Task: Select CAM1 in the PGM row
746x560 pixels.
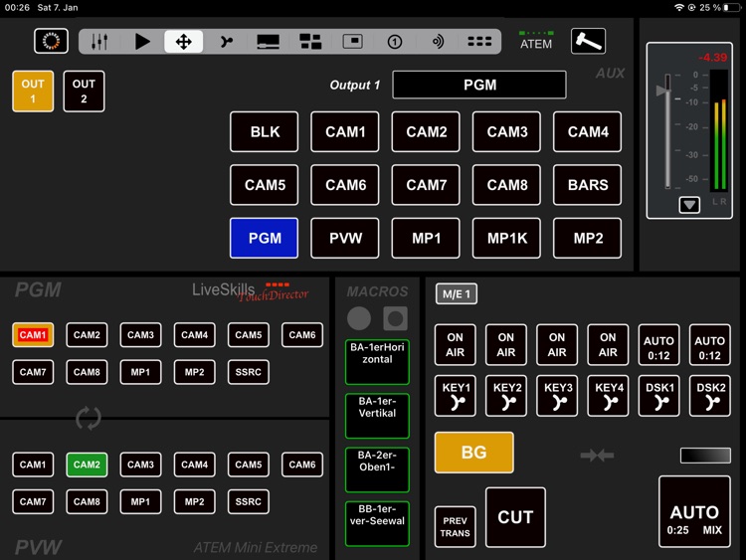Action: pyautogui.click(x=33, y=335)
